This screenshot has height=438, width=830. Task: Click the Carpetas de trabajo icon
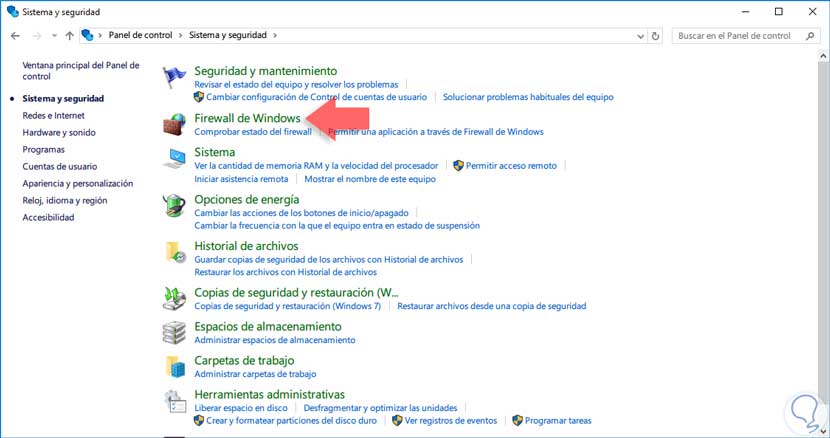coord(175,367)
